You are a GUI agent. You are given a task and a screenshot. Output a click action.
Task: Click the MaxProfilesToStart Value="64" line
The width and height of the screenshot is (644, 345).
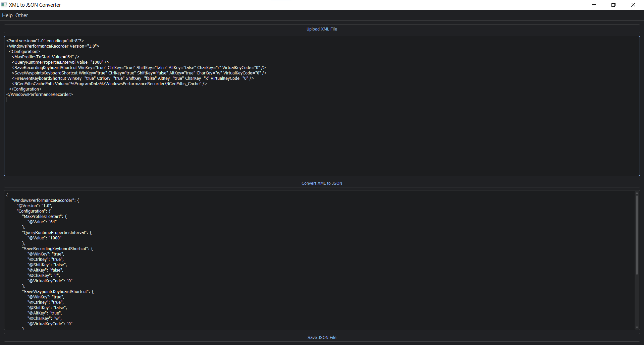[46, 57]
